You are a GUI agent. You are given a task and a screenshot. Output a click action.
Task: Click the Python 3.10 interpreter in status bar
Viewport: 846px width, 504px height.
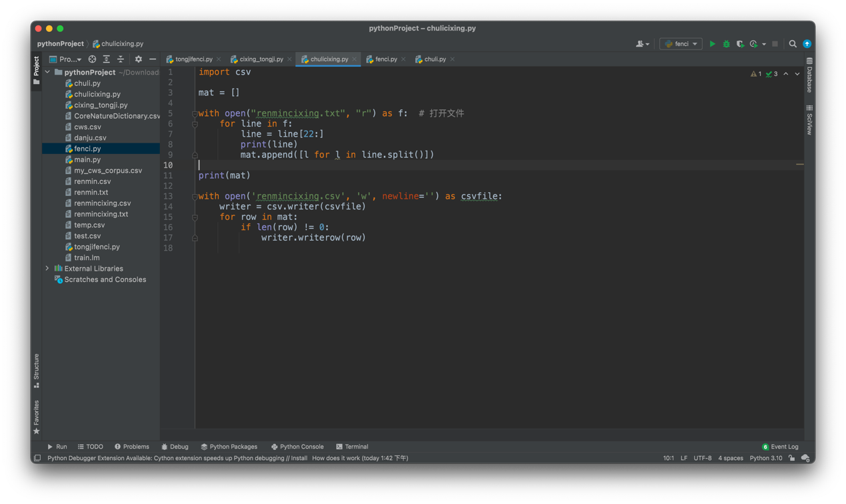(766, 458)
